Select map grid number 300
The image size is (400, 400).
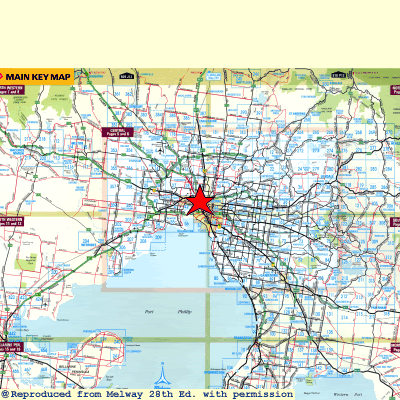[54, 272]
